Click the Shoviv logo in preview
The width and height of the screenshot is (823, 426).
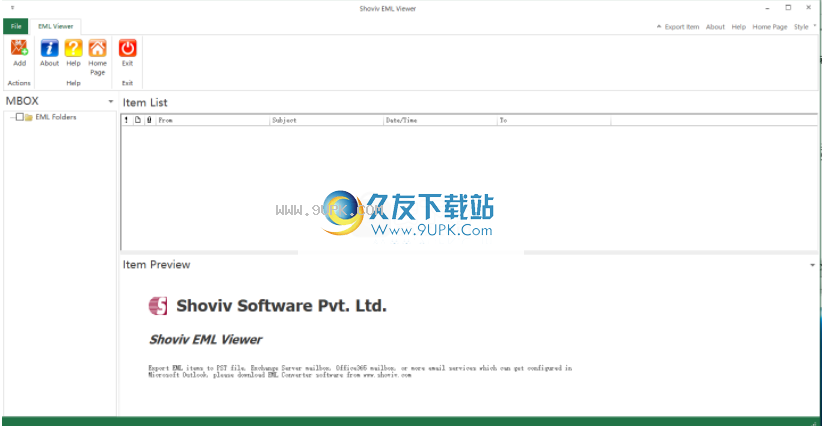pyautogui.click(x=157, y=306)
